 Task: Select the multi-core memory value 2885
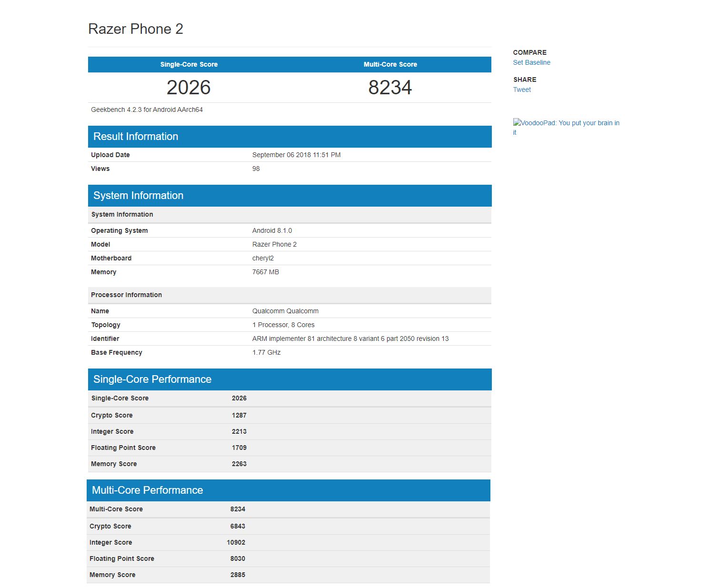click(x=238, y=575)
